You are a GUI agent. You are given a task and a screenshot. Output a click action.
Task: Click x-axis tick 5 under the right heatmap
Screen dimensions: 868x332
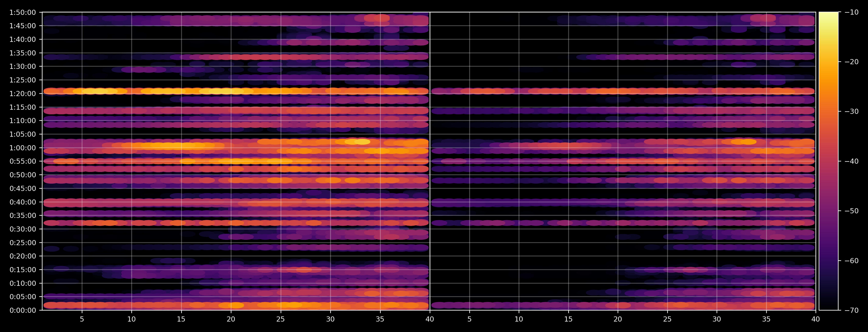(x=469, y=319)
